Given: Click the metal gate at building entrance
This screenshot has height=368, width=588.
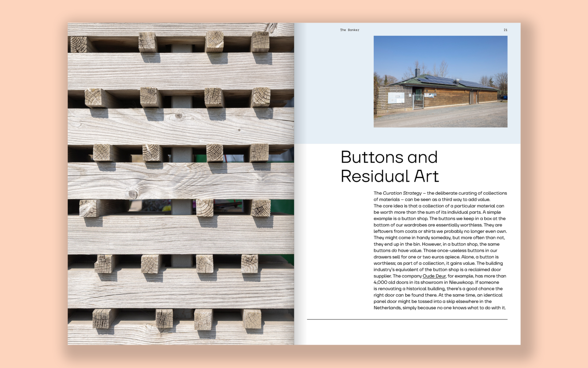Looking at the screenshot, I should [x=418, y=102].
